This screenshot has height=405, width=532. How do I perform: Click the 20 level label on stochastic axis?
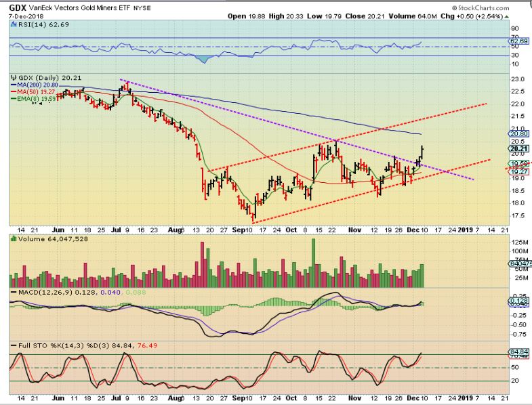click(514, 380)
